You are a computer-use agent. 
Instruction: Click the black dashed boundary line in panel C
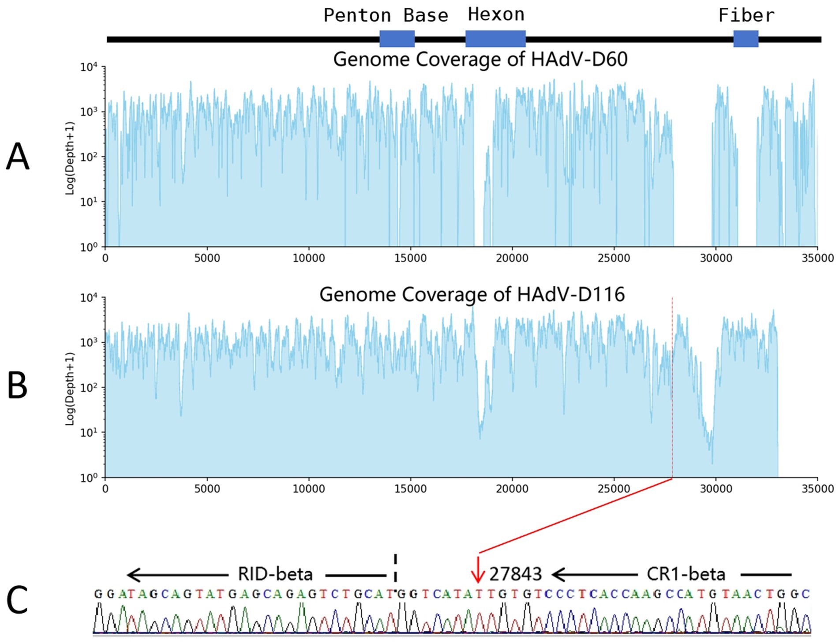(x=395, y=568)
